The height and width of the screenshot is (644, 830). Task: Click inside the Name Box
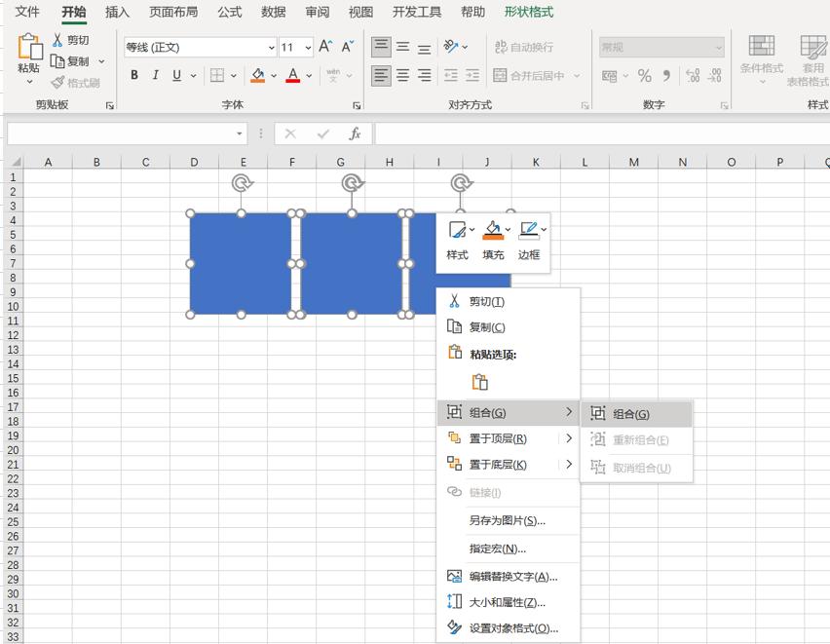117,133
